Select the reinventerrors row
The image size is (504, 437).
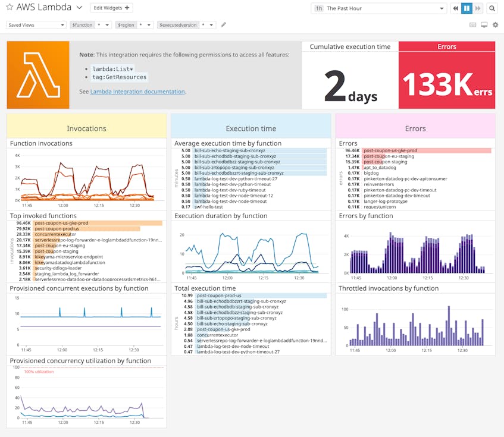click(x=418, y=184)
